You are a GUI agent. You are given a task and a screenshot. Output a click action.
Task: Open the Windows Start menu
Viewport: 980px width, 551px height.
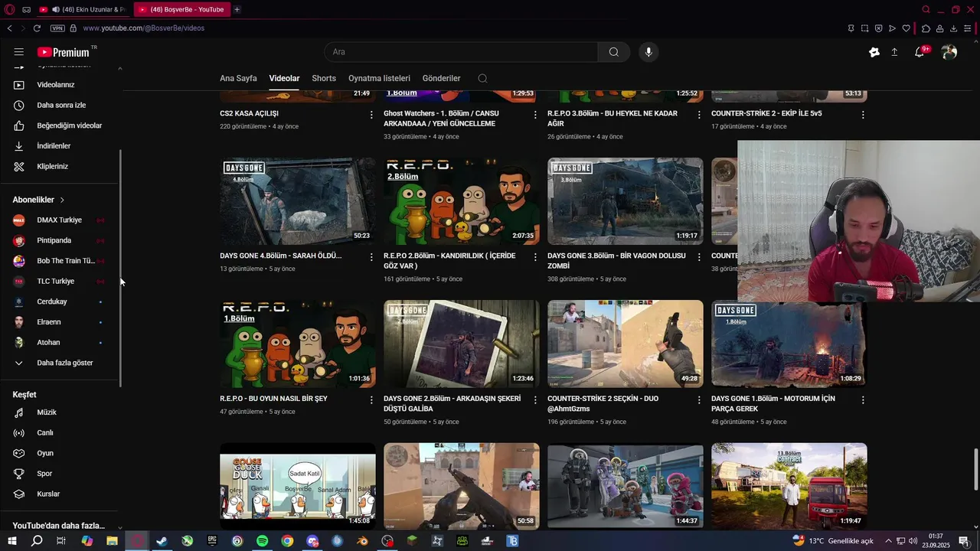click(12, 541)
